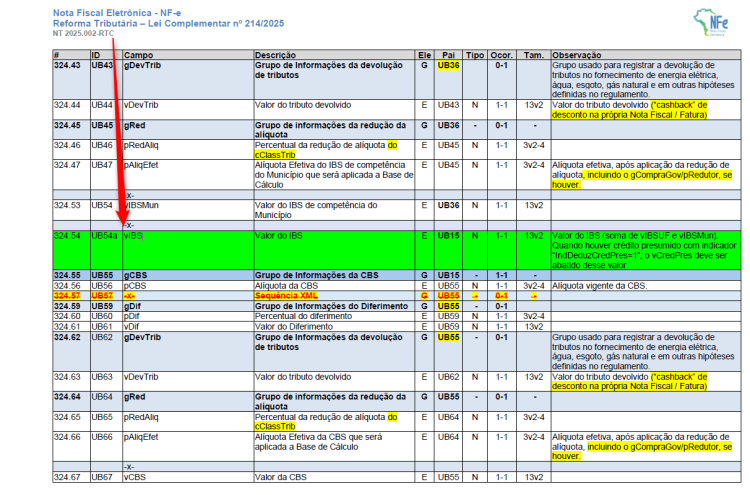The image size is (750, 495).
Task: Click the 'Ocor.' column header
Action: coord(501,55)
